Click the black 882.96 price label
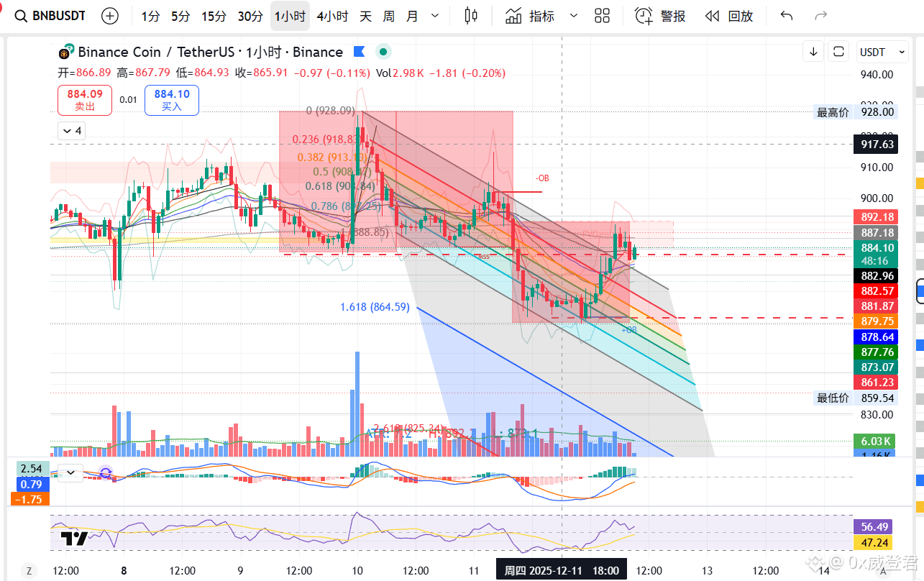This screenshot has width=924, height=581. [x=875, y=275]
